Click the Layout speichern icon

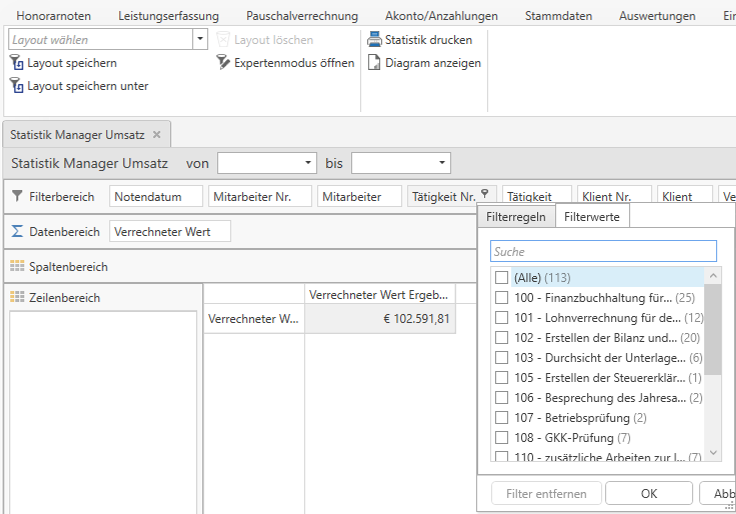pyautogui.click(x=17, y=63)
